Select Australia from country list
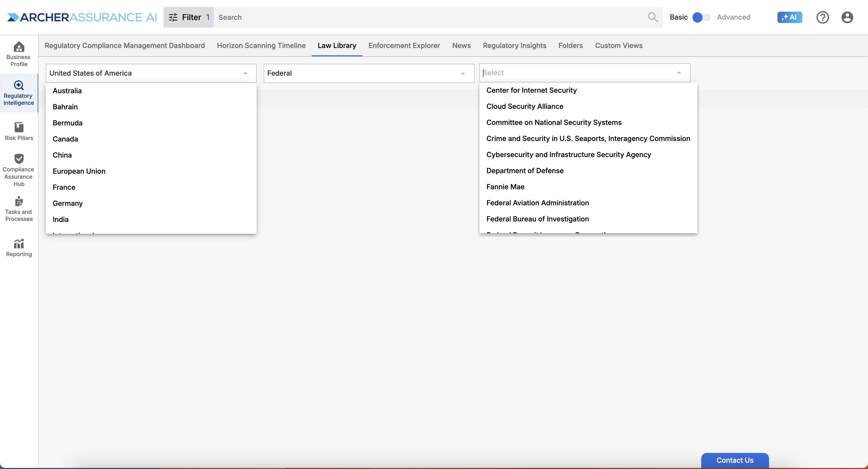Image resolution: width=868 pixels, height=469 pixels. (151, 91)
